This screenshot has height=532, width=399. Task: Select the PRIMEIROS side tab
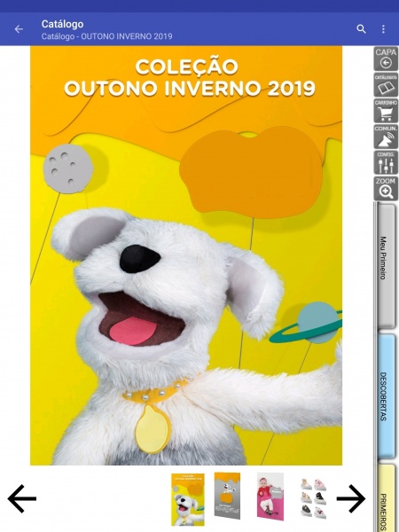pyautogui.click(x=385, y=498)
